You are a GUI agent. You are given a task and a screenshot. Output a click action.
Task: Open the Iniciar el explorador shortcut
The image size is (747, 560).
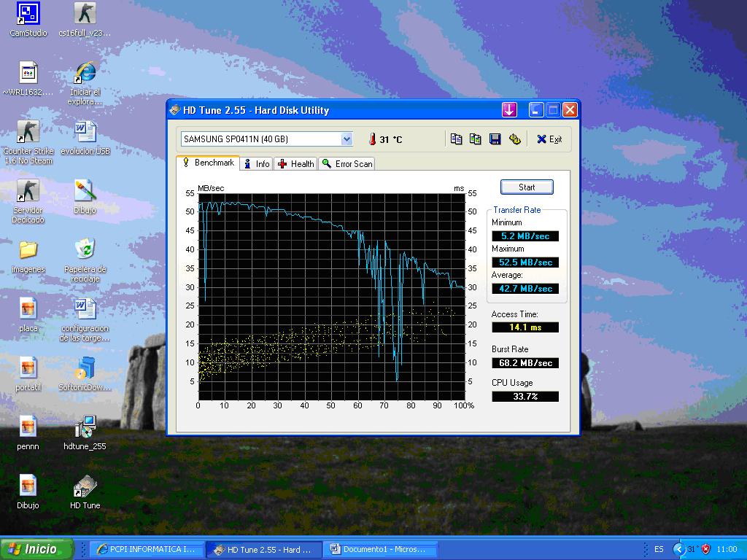coord(85,83)
